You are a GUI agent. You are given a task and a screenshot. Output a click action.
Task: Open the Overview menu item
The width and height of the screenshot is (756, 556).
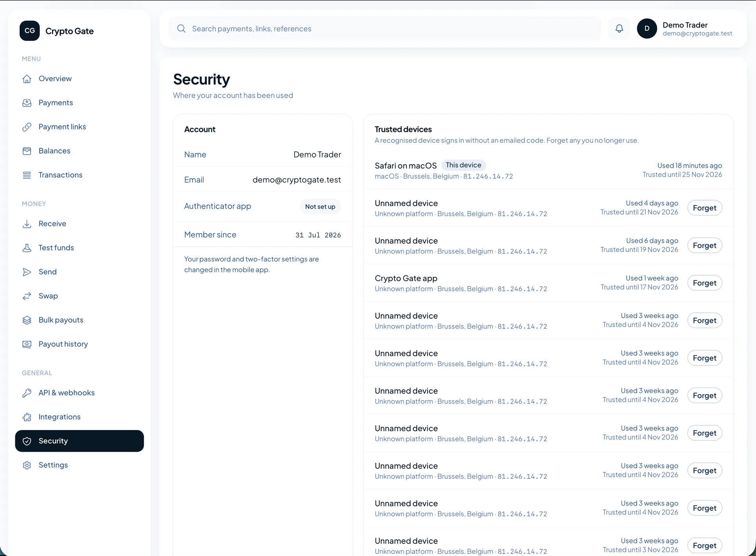[x=79, y=79]
